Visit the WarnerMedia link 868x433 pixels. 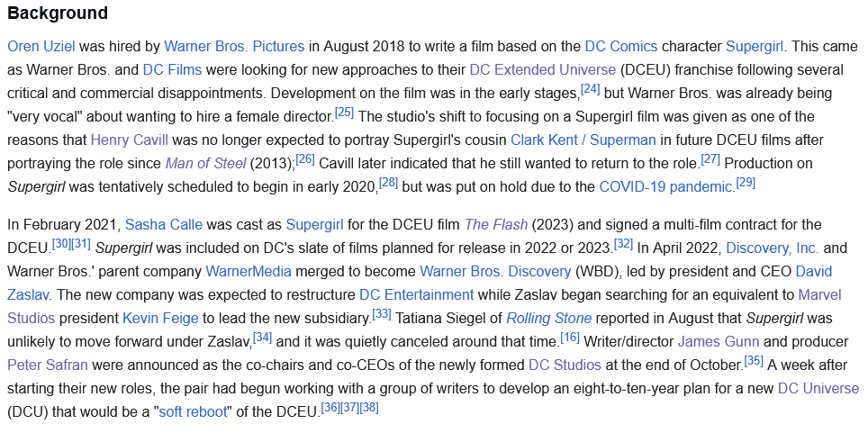coord(249,272)
